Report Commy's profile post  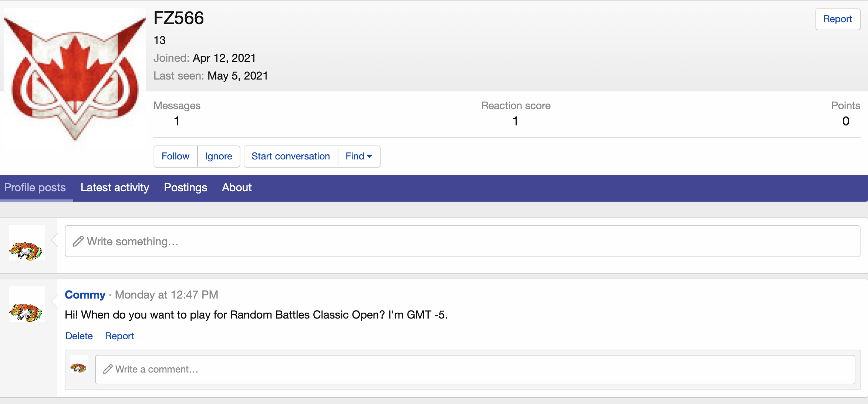click(119, 336)
